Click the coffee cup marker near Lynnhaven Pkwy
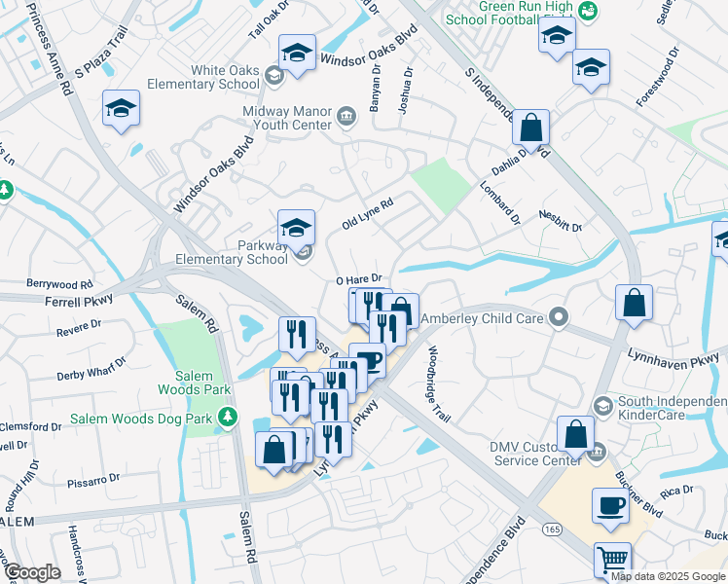 click(x=371, y=361)
